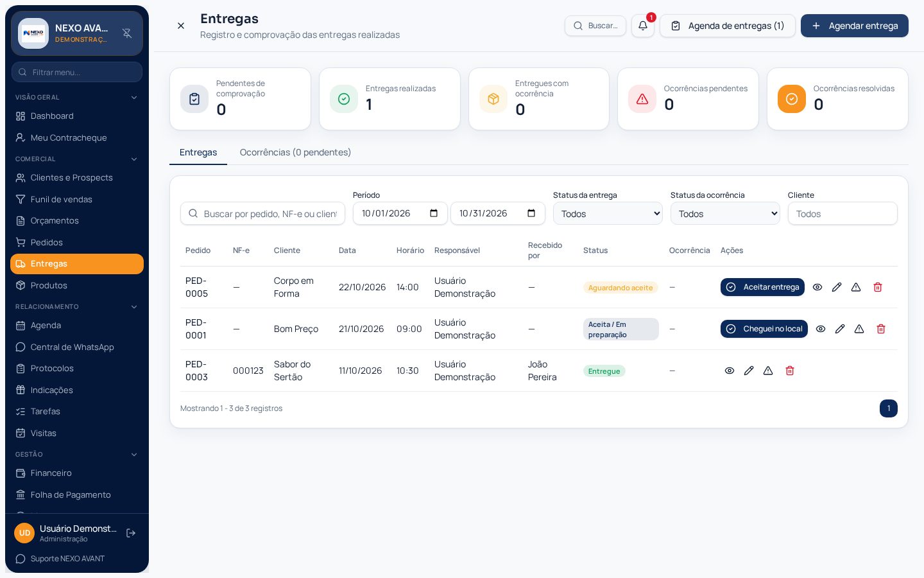Close the Entregas page with the X icon
This screenshot has height=578, width=924.
point(181,26)
